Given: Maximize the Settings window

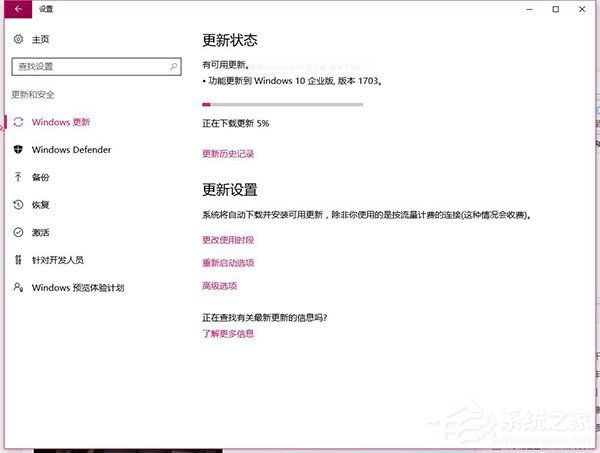Looking at the screenshot, I should coord(556,9).
